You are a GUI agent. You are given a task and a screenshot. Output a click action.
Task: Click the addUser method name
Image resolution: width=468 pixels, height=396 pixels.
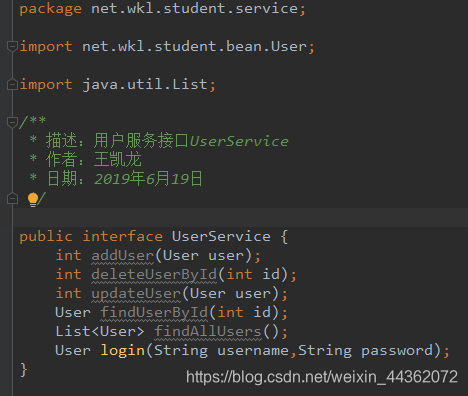(x=122, y=256)
